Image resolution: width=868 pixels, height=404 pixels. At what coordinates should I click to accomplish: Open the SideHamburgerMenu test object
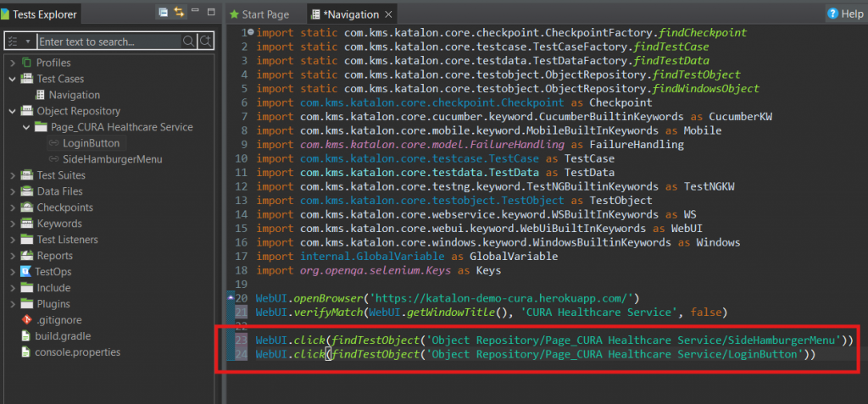(x=113, y=159)
